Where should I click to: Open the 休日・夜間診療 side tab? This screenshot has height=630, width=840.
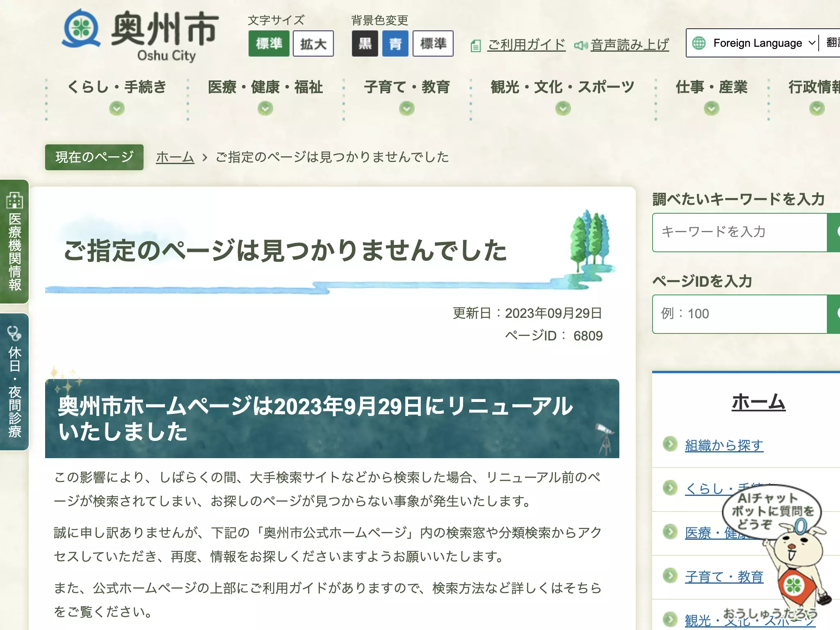point(14,382)
